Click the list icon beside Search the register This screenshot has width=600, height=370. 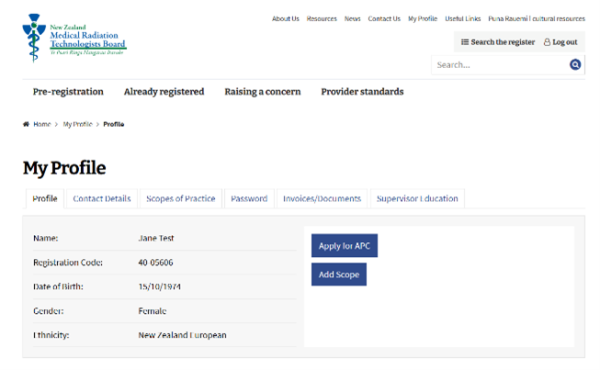465,42
